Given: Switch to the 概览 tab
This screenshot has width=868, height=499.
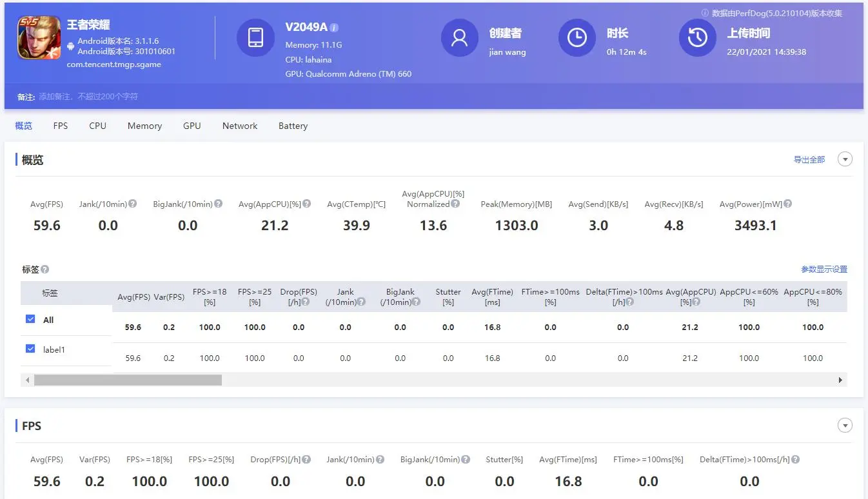Looking at the screenshot, I should (24, 126).
